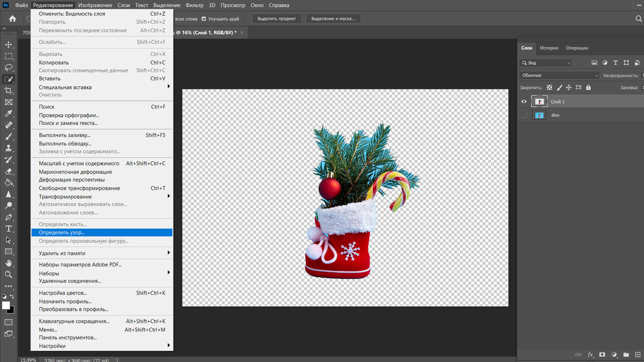Toggle lock image pixels brush icon

coord(559,87)
